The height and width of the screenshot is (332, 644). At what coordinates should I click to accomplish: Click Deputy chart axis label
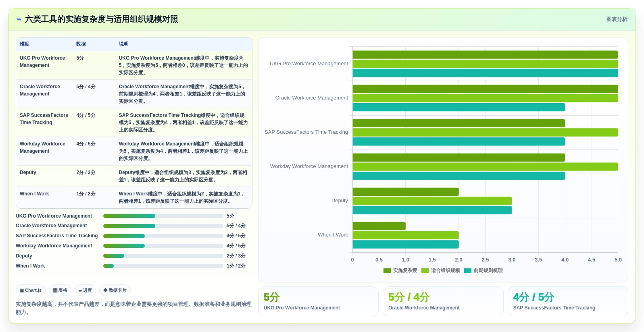pos(340,201)
